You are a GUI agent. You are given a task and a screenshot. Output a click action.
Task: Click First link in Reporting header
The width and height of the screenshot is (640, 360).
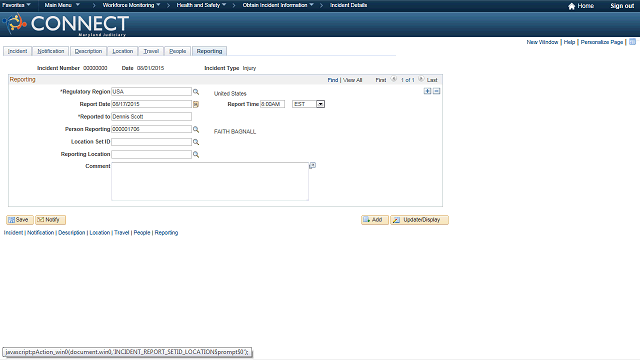(x=381, y=80)
